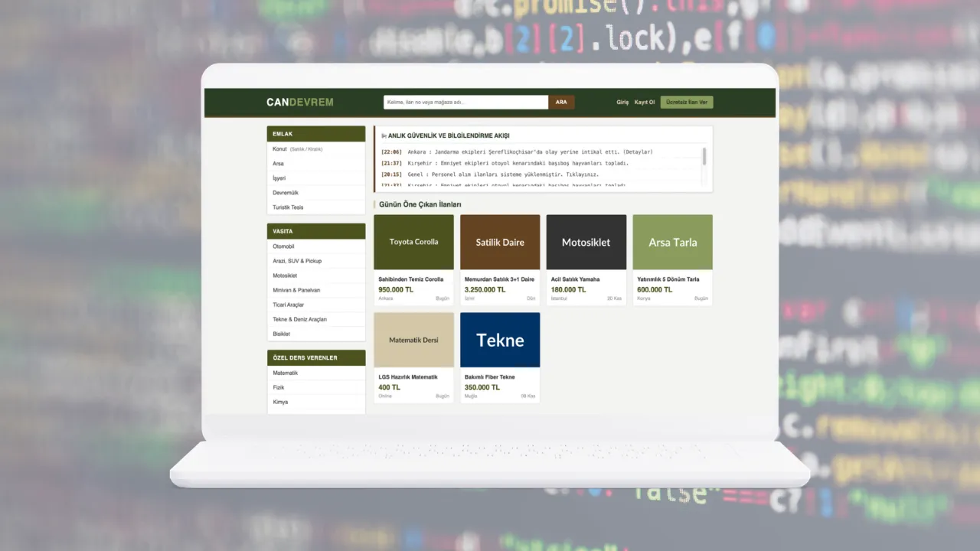Open the LGS Hazırlık Matematik listing title
The height and width of the screenshot is (551, 980).
click(408, 377)
